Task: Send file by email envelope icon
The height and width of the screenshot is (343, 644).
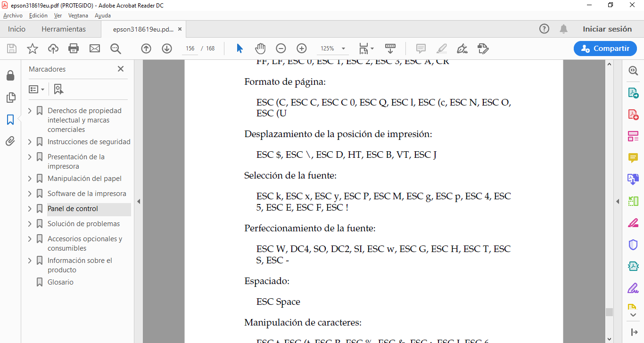Action: click(x=95, y=49)
